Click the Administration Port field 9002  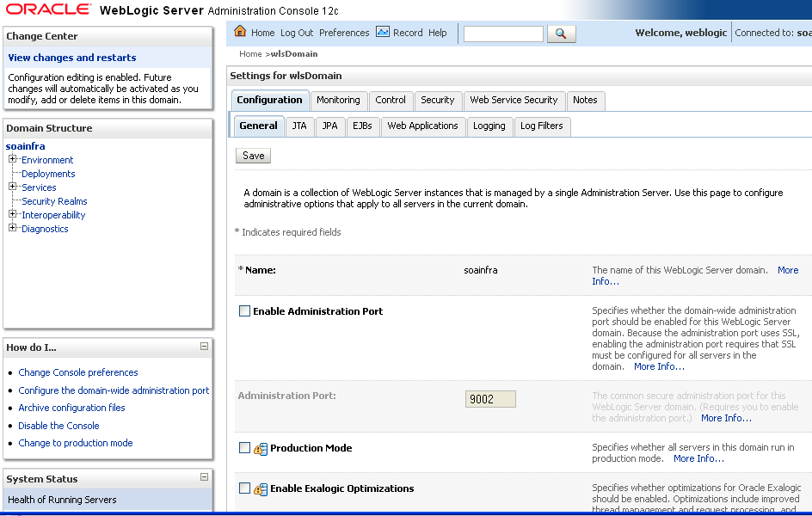click(x=490, y=399)
